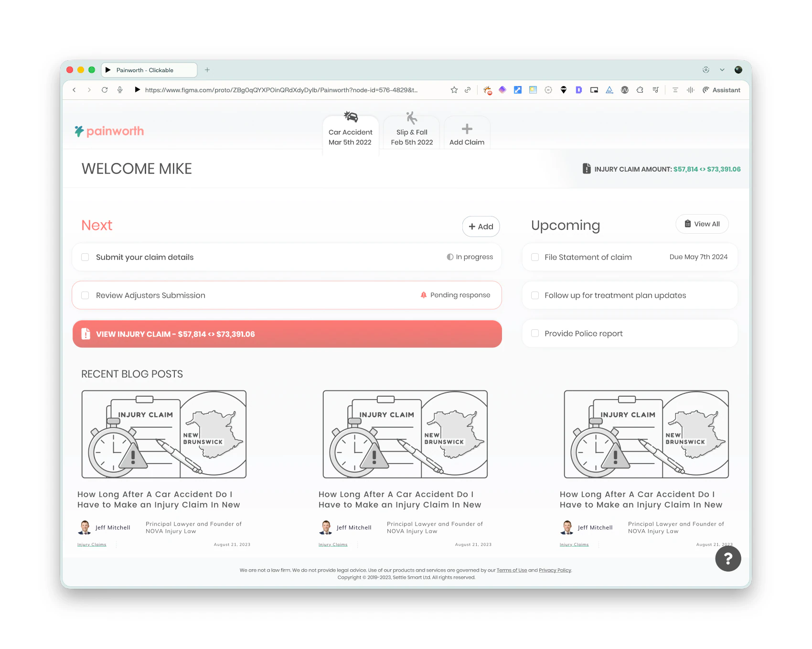Image resolution: width=812 pixels, height=649 pixels.
Task: Tick Follow up for treatment plan checkbox
Action: (x=535, y=295)
